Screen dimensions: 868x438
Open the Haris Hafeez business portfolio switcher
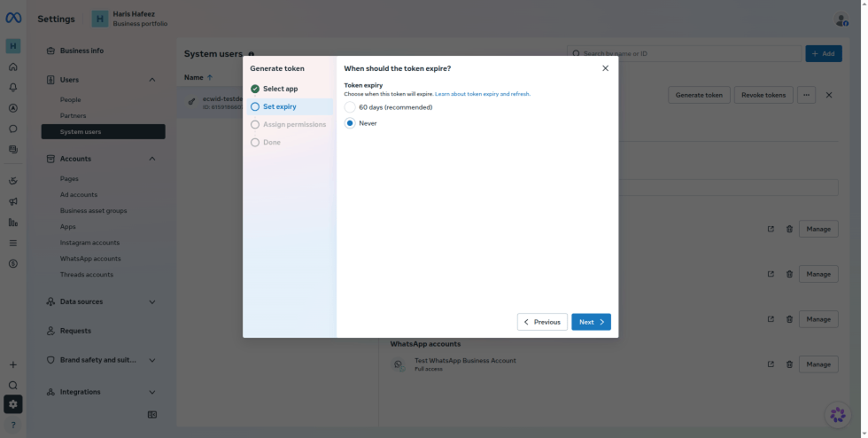tap(129, 19)
